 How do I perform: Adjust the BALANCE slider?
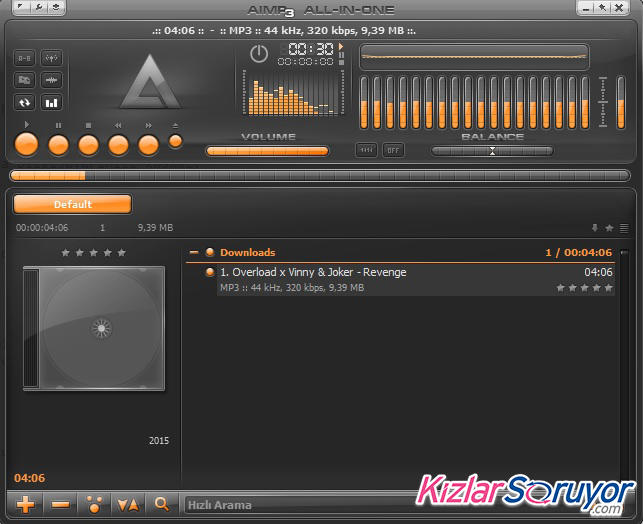[492, 151]
